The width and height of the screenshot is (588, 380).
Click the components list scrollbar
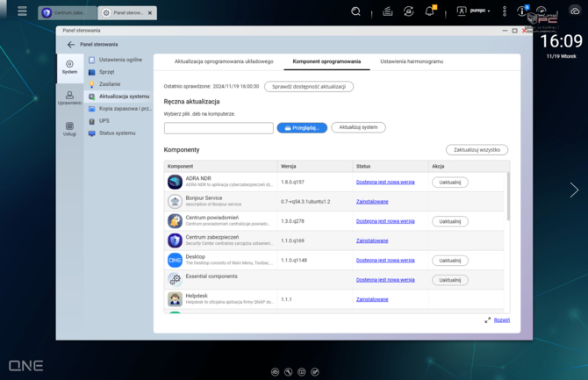pos(508,197)
